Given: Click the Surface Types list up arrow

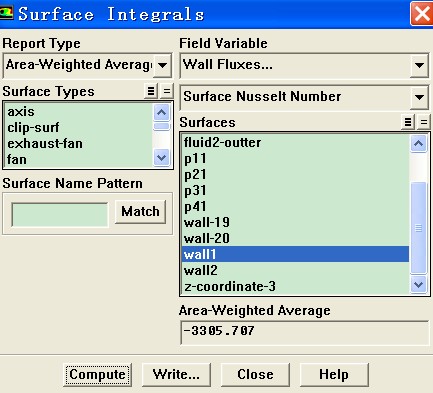Looking at the screenshot, I should pyautogui.click(x=162, y=112).
